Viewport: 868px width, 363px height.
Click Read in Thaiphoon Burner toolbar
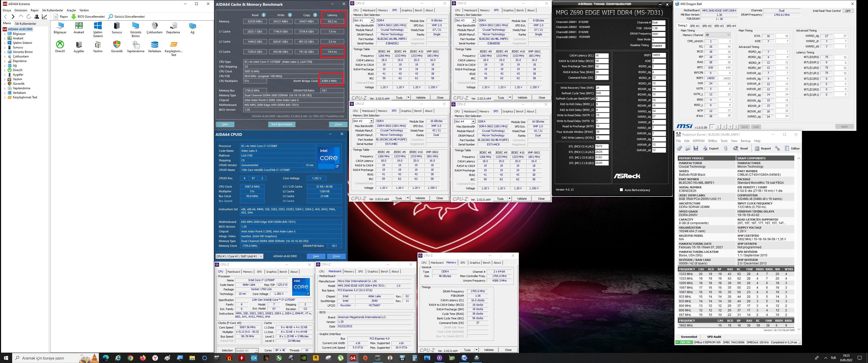point(741,148)
